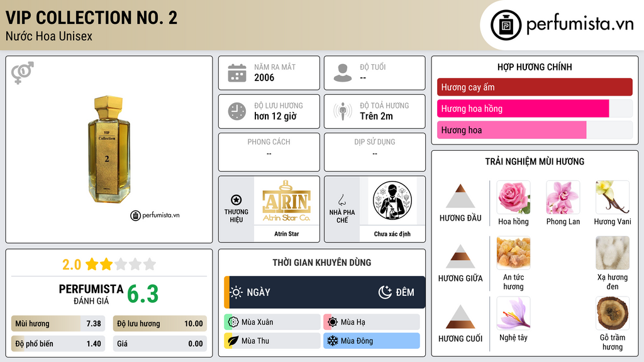Click the launch year value 2006
The image size is (644, 362).
[264, 77]
